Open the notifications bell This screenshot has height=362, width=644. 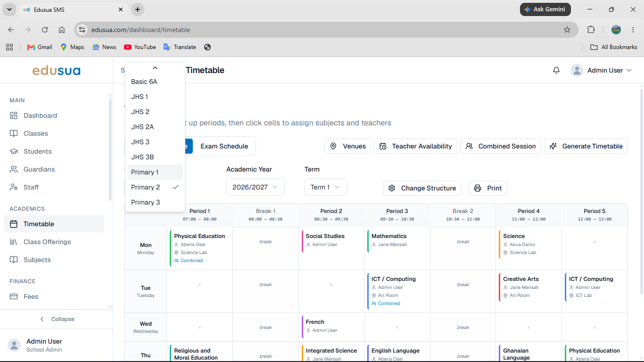(556, 70)
